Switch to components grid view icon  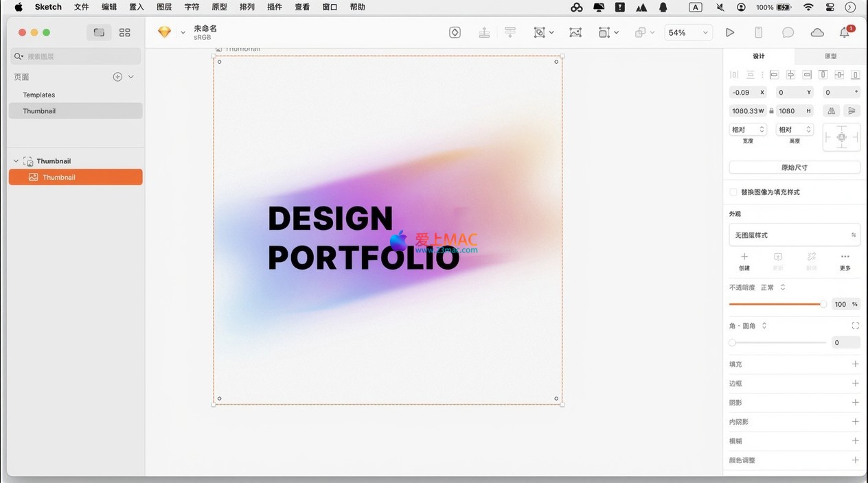124,32
